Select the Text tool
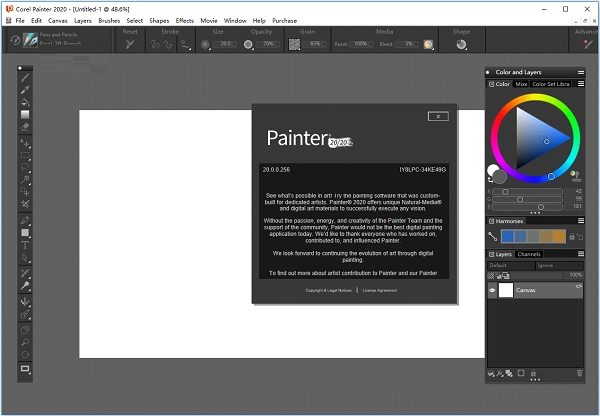Screen dimensions: 600x416 (x=26, y=245)
